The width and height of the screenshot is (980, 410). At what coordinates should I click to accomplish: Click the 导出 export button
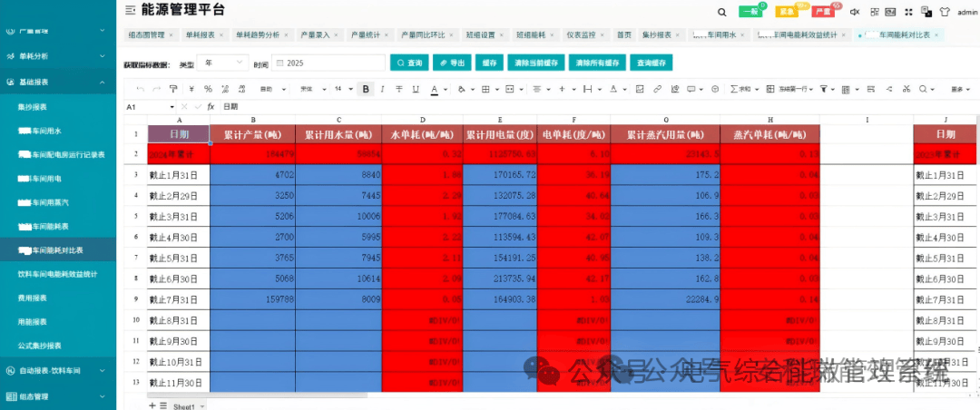pyautogui.click(x=453, y=63)
